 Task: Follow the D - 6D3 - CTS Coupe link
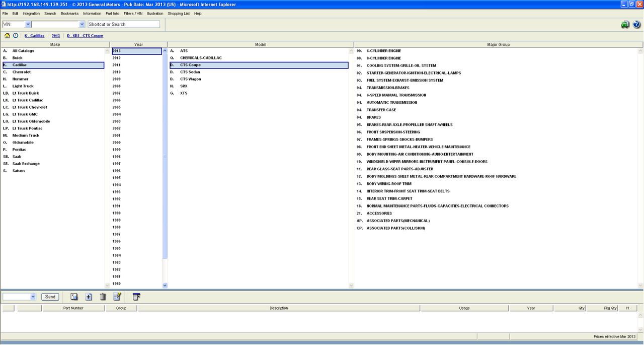[85, 36]
